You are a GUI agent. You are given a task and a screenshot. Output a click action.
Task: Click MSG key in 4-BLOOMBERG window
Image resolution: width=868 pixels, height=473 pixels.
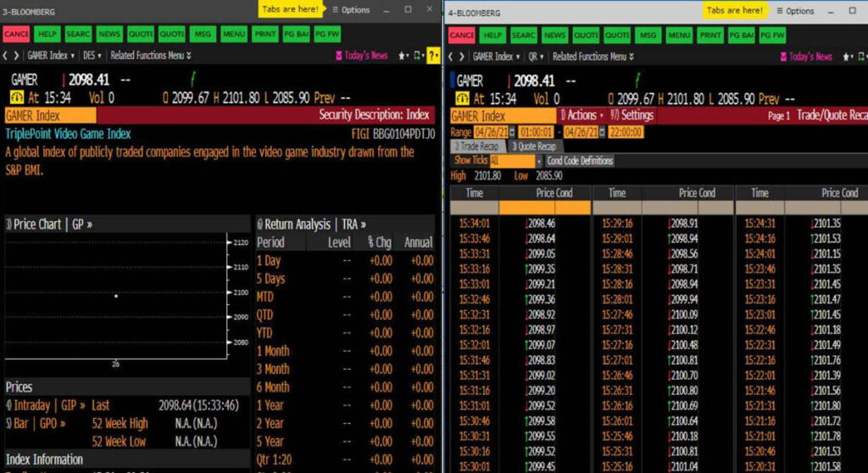[648, 36]
